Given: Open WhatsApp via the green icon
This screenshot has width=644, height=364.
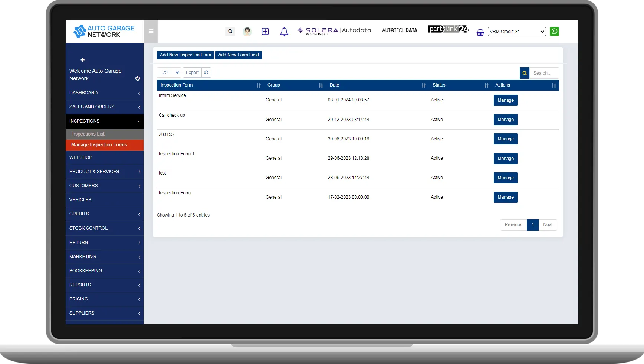Looking at the screenshot, I should (554, 31).
